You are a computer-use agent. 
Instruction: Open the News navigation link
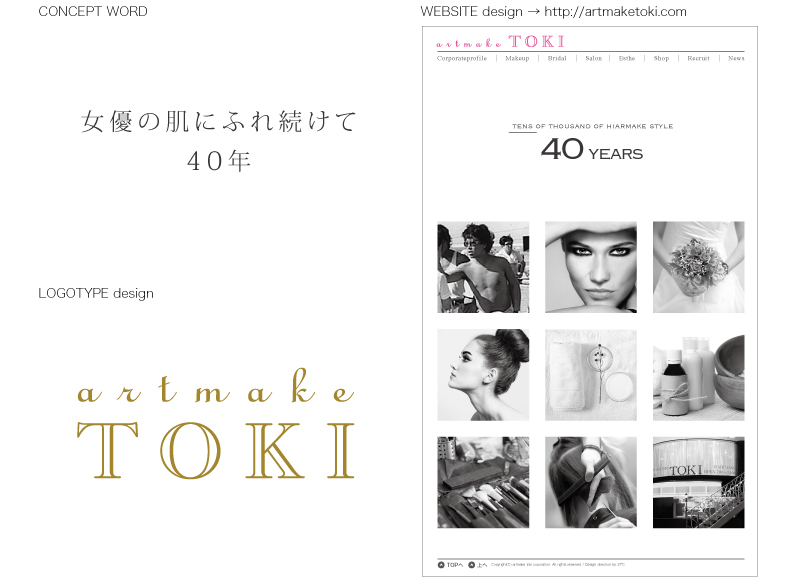coord(736,59)
